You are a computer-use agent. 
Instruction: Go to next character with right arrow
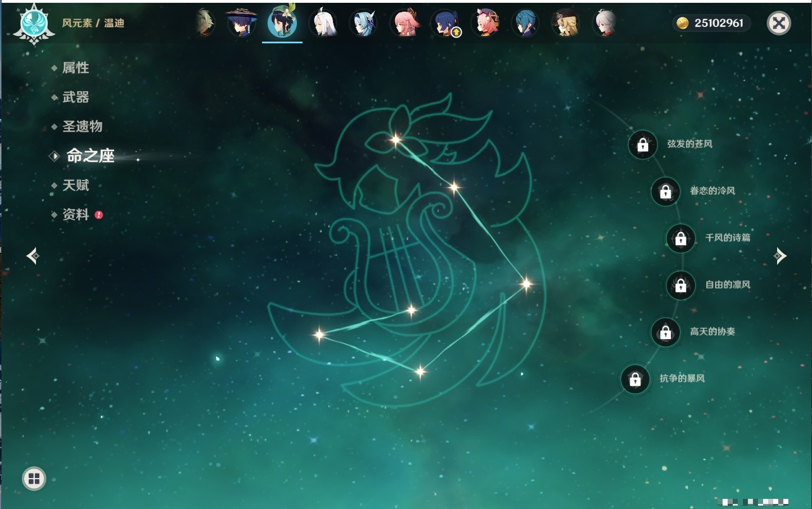(780, 256)
